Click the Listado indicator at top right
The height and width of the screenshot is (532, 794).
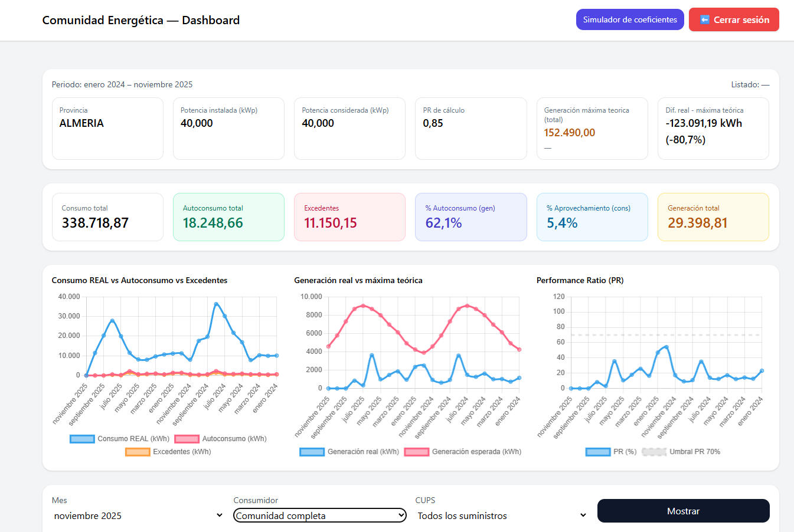750,84
